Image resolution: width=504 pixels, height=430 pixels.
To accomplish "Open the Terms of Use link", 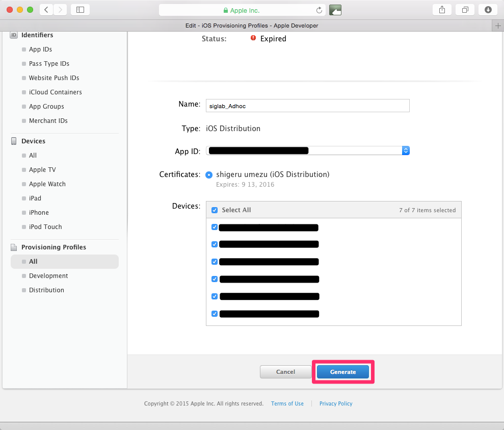I will pyautogui.click(x=287, y=403).
